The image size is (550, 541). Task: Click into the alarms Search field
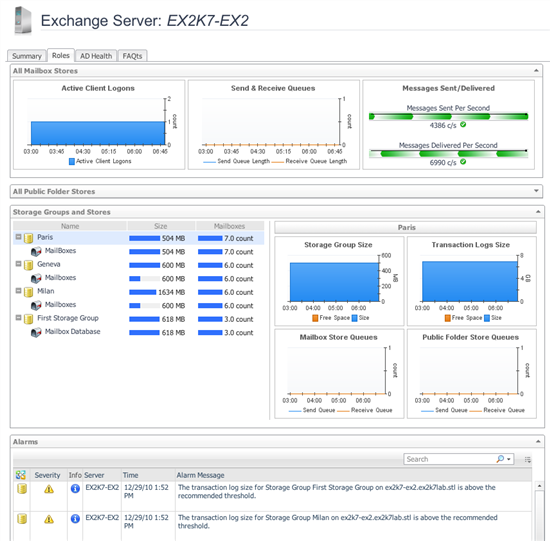pos(449,459)
